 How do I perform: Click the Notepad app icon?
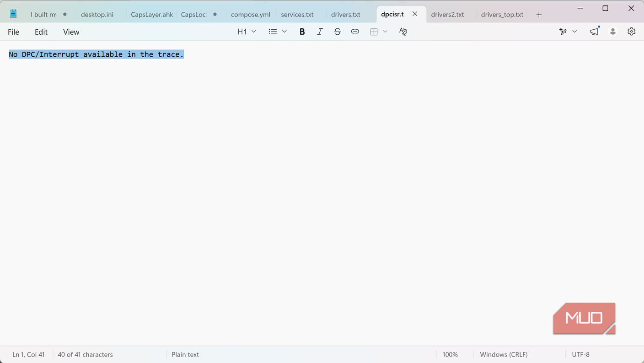(13, 14)
